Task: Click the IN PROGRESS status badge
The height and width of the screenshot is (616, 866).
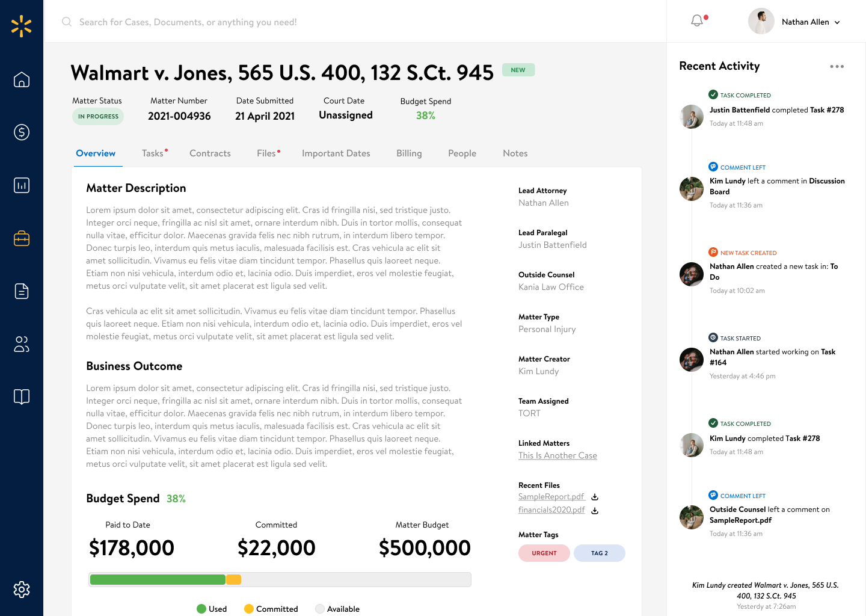Action: coord(98,117)
